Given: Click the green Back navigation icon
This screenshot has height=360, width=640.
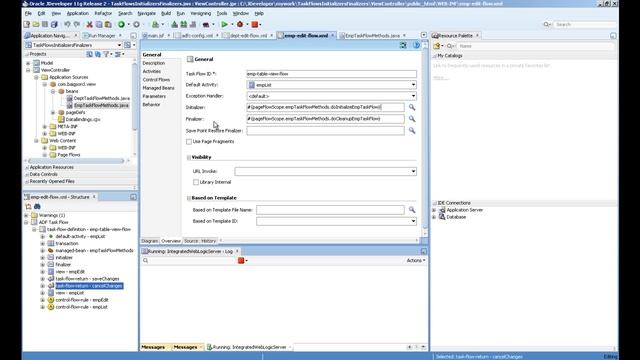Looking at the screenshot, I should pyautogui.click(x=121, y=24).
